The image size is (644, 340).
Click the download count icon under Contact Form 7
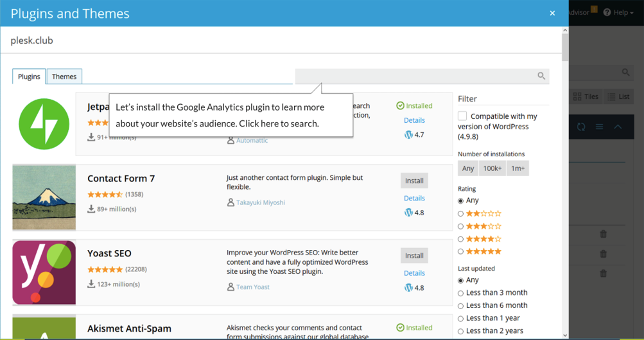point(91,209)
